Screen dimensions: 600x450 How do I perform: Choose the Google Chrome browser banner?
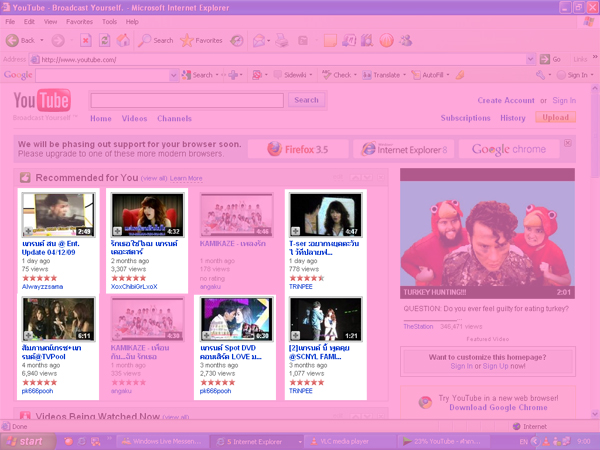[509, 149]
